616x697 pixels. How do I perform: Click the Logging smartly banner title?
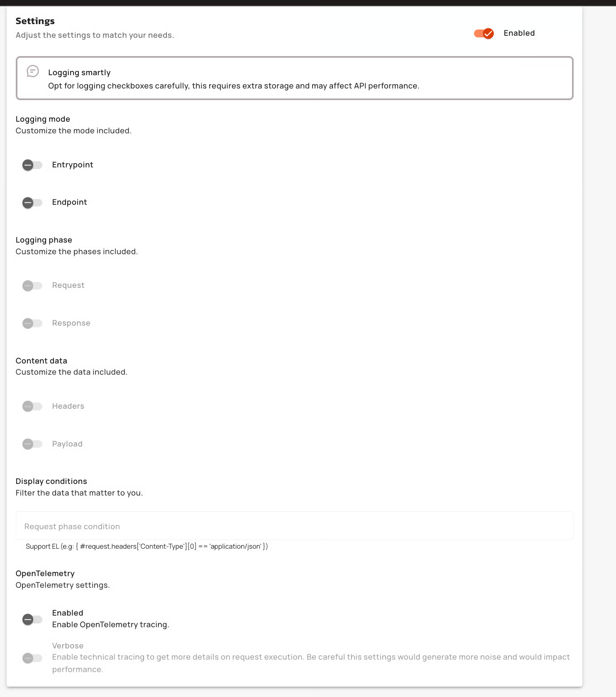point(79,73)
